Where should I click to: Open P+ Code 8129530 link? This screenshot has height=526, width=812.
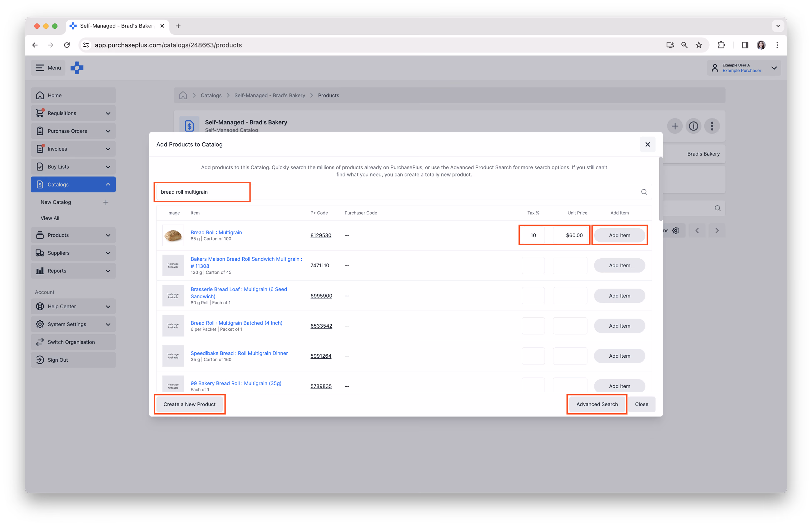pos(321,236)
